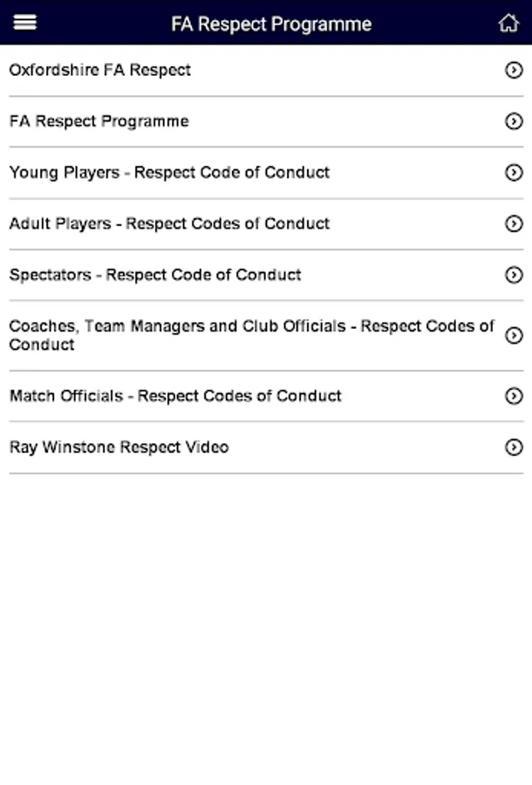Click empty area below the list
This screenshot has height=785, width=532.
pos(266,628)
